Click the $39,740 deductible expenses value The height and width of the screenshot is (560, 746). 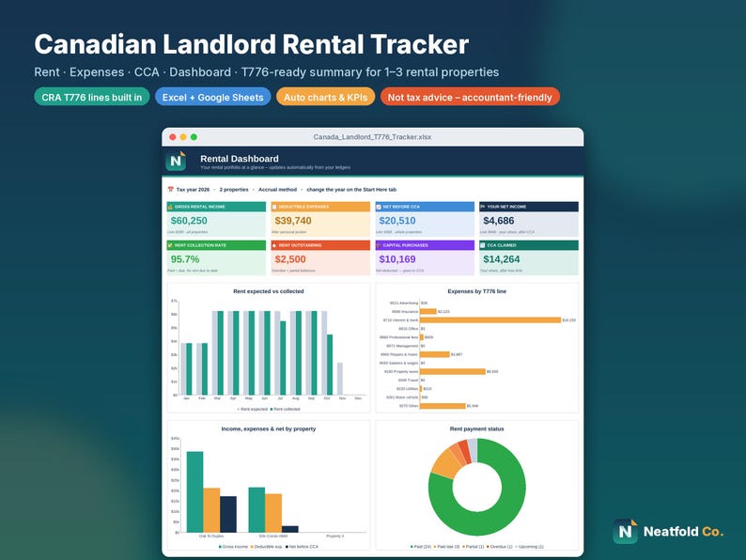pos(293,221)
